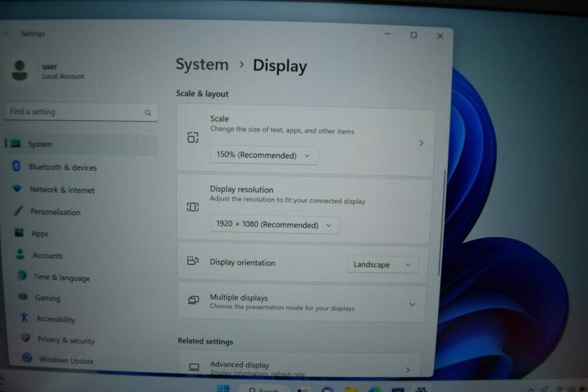
Task: Click the Multiple displays monitors icon
Action: coord(193,300)
